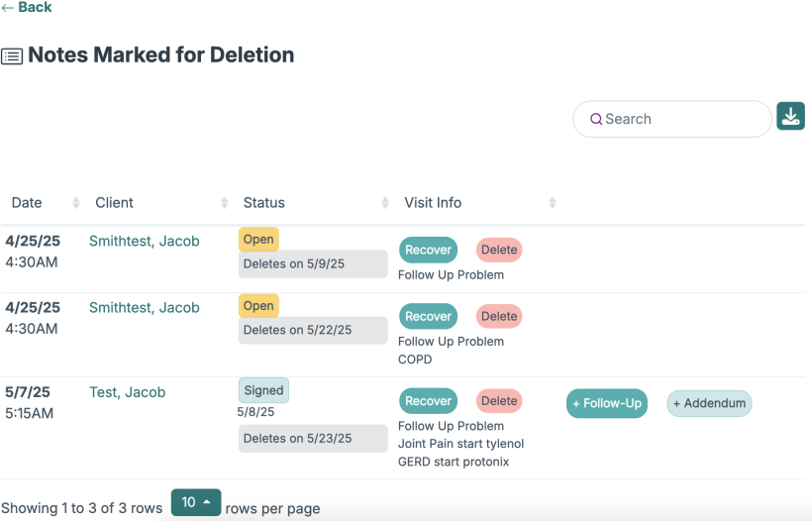Sort table by Visit Info column arrows
Viewport: 812px width, 521px height.
(552, 203)
